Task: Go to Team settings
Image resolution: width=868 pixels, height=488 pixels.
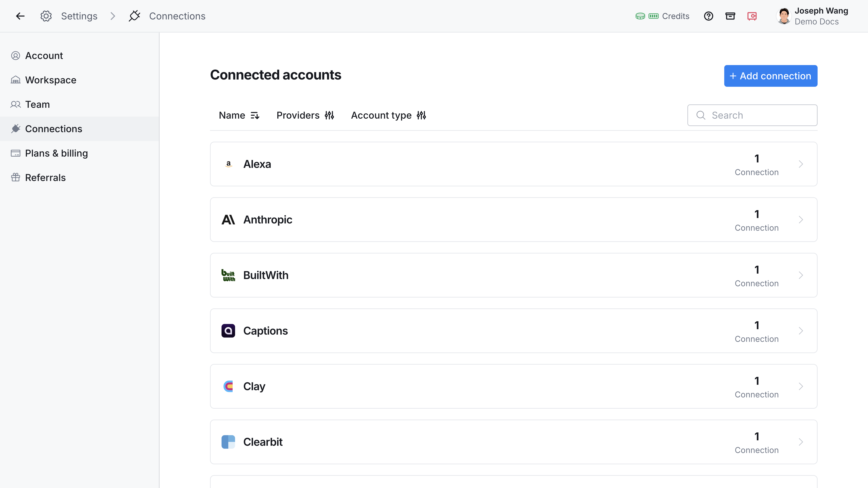Action: point(80,104)
